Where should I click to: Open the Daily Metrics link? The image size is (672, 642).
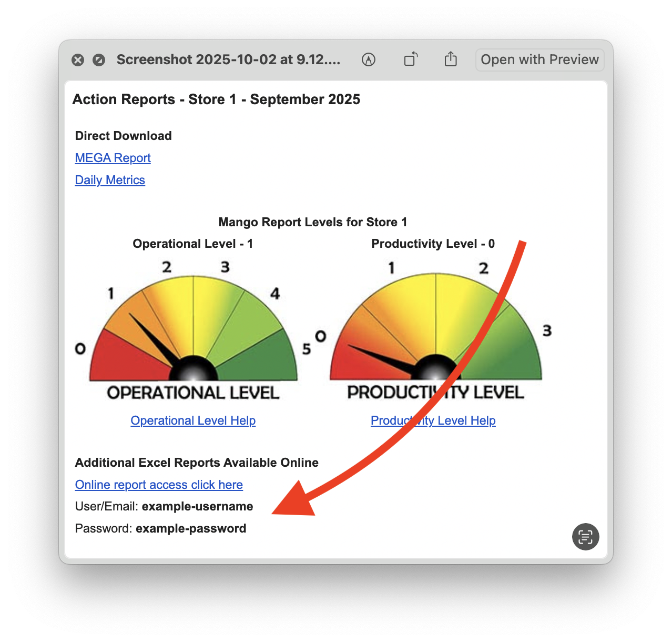pyautogui.click(x=110, y=180)
